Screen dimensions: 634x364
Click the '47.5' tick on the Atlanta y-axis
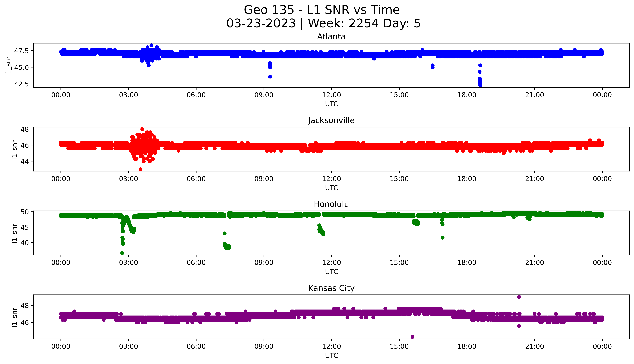21,51
